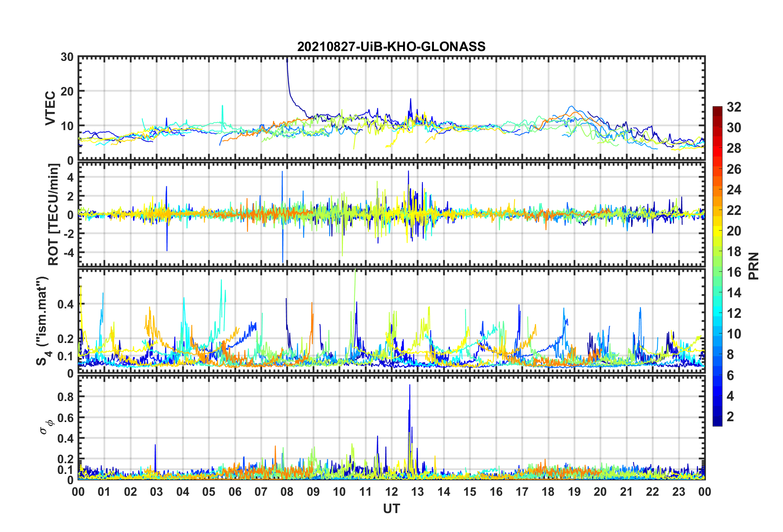Click the UT x-axis label
The image size is (783, 532).
coord(391,509)
